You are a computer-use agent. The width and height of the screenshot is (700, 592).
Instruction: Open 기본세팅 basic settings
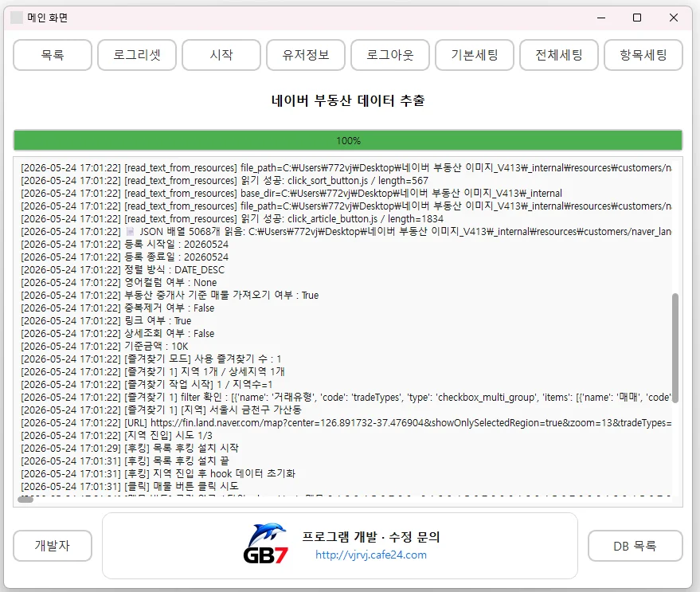(x=474, y=55)
